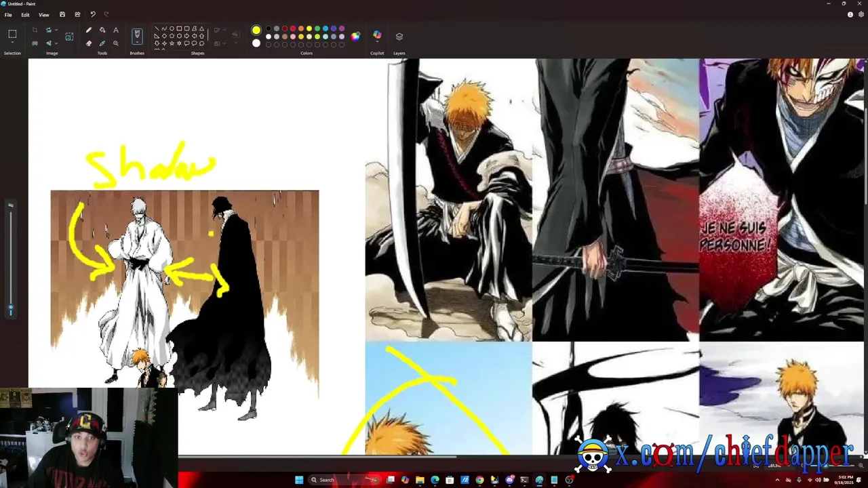Select Color 2 white background circle
Image resolution: width=868 pixels, height=488 pixels.
[x=256, y=43]
